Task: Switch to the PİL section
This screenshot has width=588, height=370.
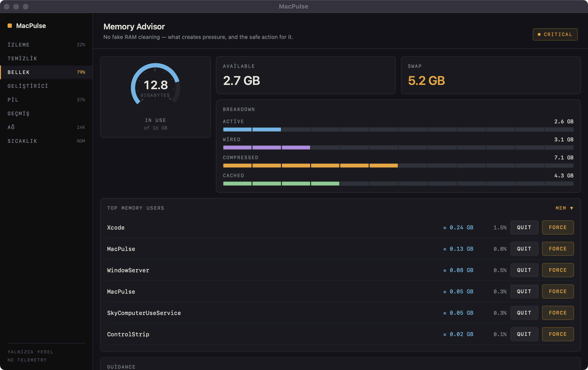Action: (46, 100)
